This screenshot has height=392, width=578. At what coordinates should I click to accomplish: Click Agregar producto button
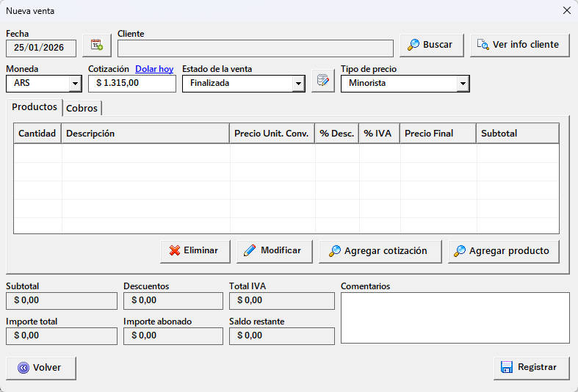click(504, 251)
